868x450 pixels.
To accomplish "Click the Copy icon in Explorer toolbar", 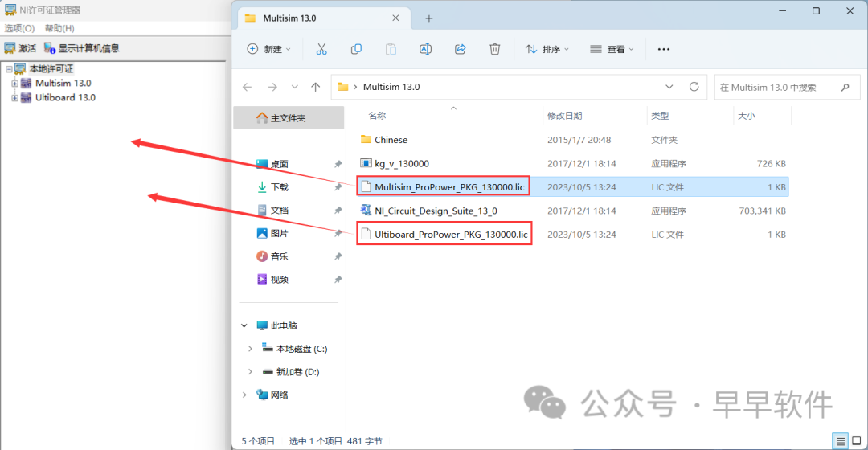I will pos(356,49).
